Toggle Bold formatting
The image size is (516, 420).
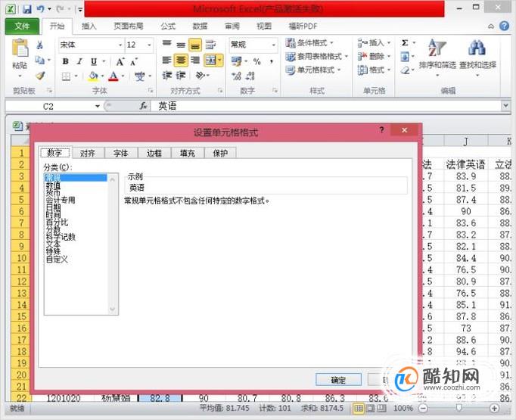coord(66,61)
